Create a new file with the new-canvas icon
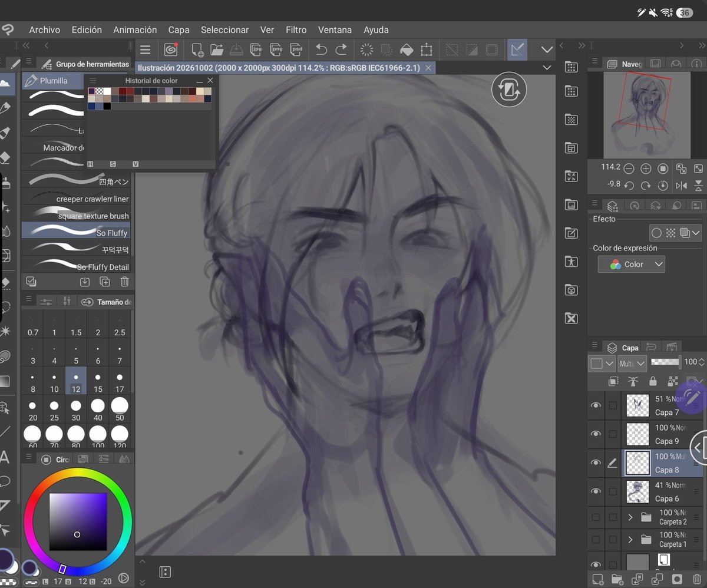Viewport: 707px width, 588px height. [x=197, y=49]
